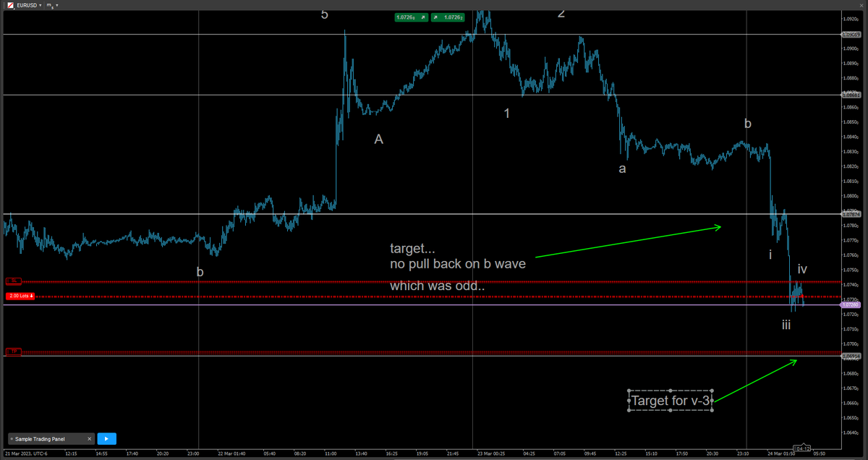Select the wave label '2'
The image size is (868, 460).
[561, 12]
